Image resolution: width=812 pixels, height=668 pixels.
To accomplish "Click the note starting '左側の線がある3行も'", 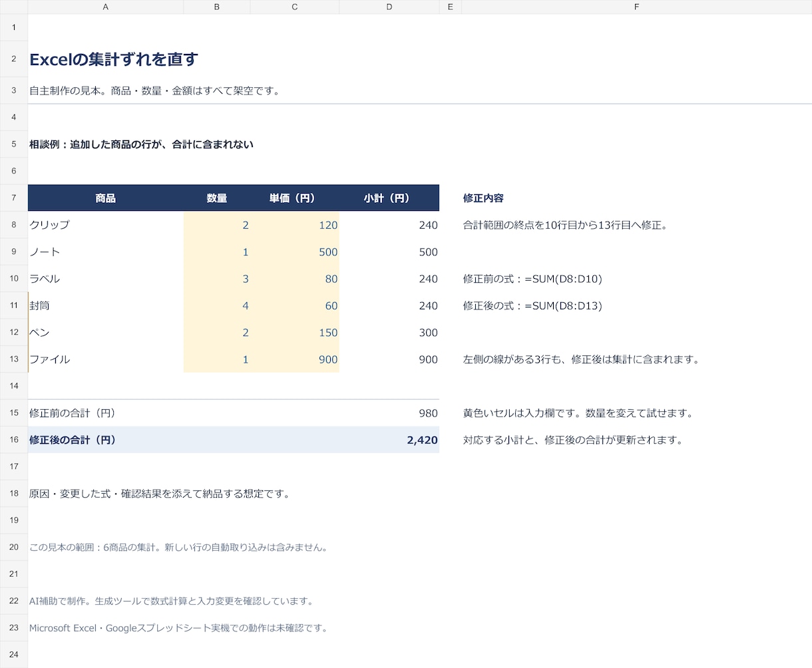I will click(x=582, y=359).
